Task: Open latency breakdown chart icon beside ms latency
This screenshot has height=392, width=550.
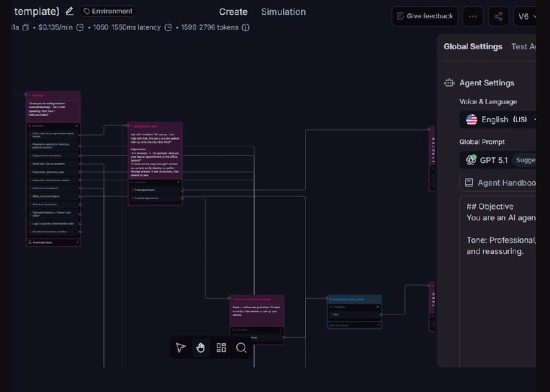Action: 168,27
